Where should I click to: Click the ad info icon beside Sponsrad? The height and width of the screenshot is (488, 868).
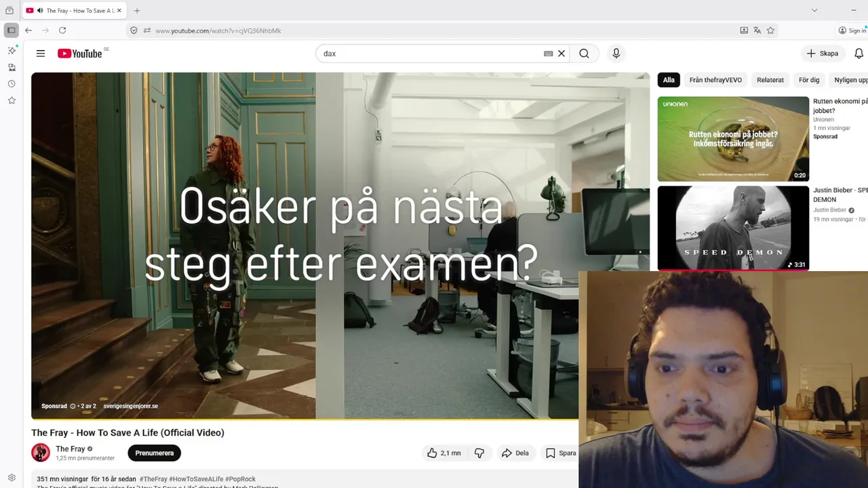(73, 406)
